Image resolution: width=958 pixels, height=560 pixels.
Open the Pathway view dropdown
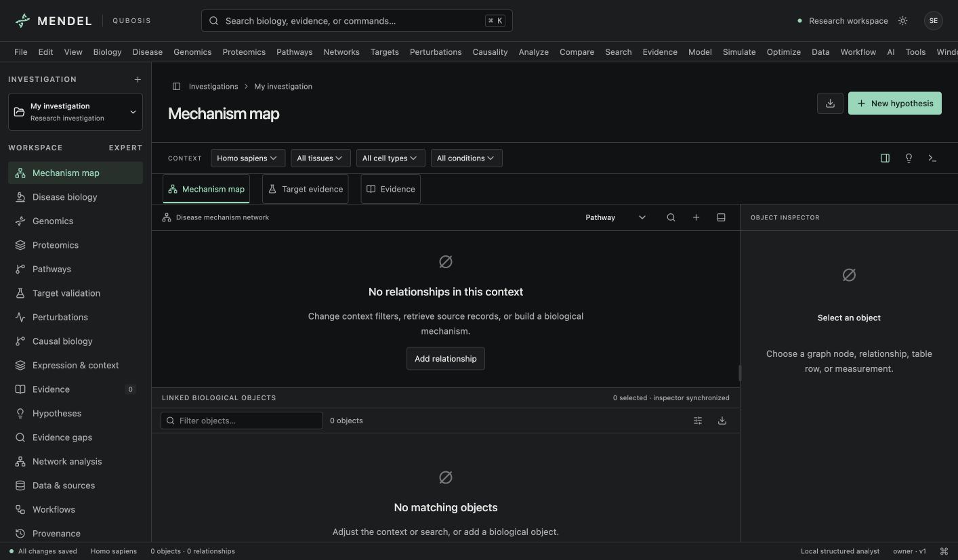tap(615, 217)
